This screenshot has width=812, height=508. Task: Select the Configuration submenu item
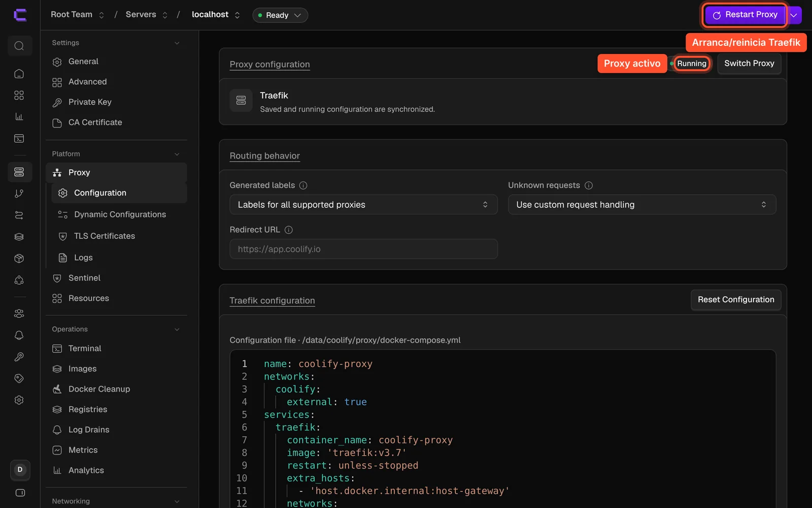(119, 193)
